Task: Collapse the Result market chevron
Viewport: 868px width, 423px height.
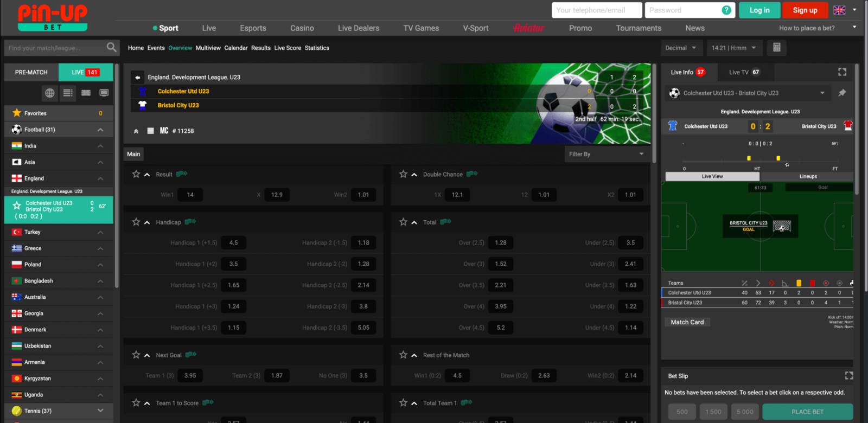Action: [x=147, y=175]
